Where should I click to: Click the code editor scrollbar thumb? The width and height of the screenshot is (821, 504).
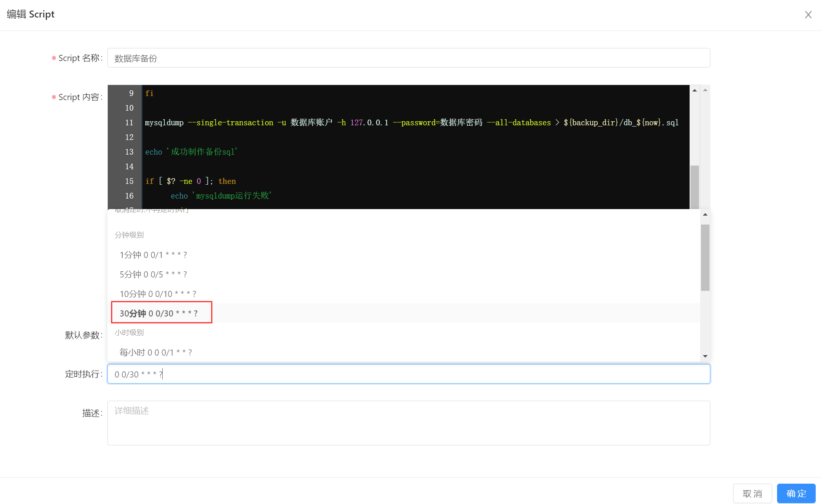point(694,186)
